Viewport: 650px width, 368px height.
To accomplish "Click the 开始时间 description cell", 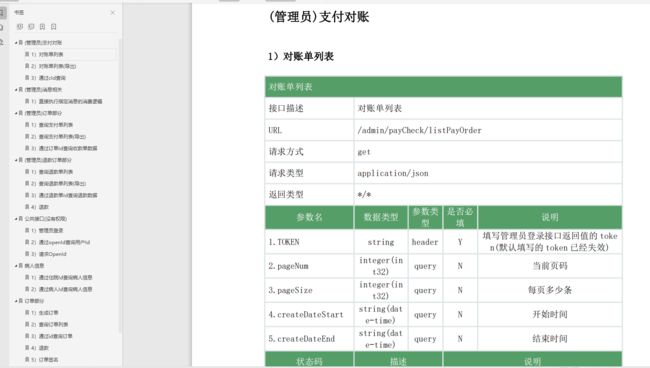I will point(550,315).
